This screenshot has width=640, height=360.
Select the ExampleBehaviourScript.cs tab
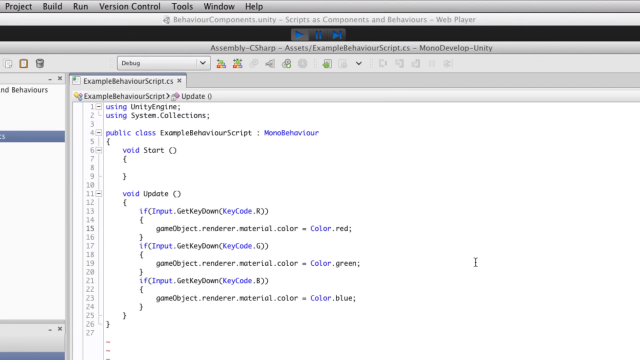click(x=128, y=81)
